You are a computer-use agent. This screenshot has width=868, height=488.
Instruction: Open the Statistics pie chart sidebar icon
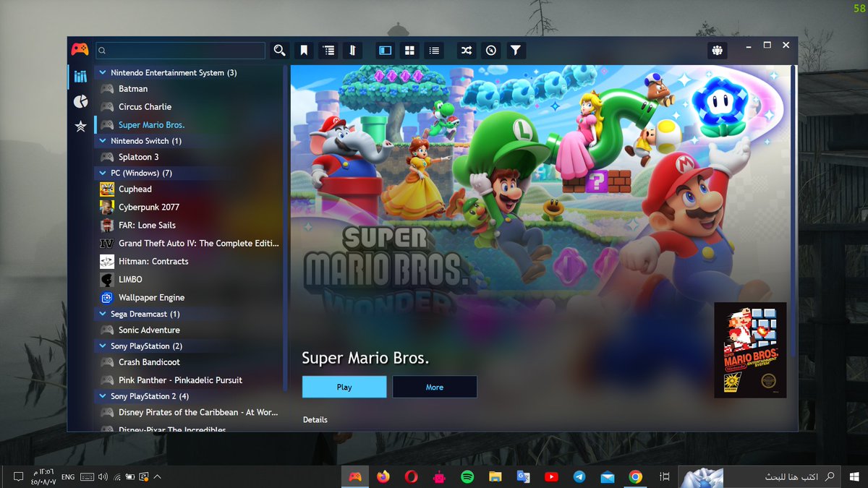pos(80,101)
